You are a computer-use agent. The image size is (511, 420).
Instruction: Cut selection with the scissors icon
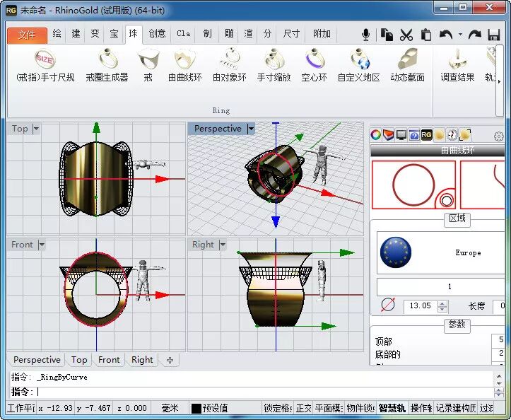tap(406, 34)
